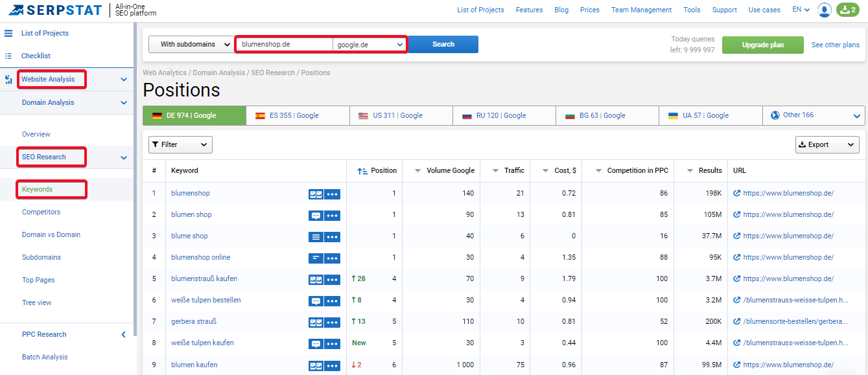Open the Filter dropdown
The image size is (868, 375).
(180, 144)
